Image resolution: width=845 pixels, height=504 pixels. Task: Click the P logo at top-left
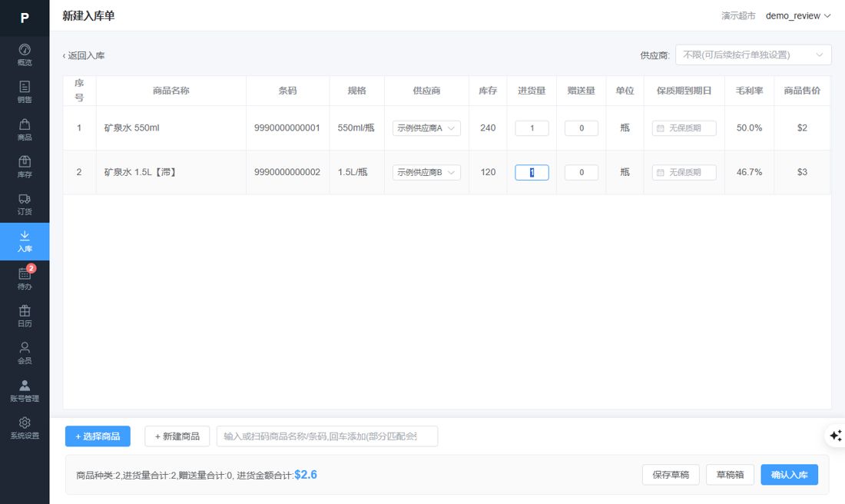coord(25,18)
